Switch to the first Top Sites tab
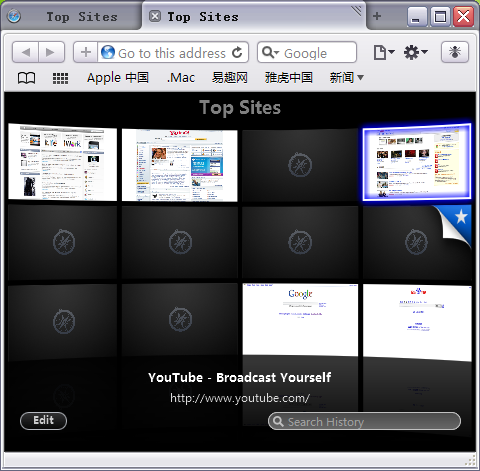Image resolution: width=480 pixels, height=471 pixels. tap(82, 17)
